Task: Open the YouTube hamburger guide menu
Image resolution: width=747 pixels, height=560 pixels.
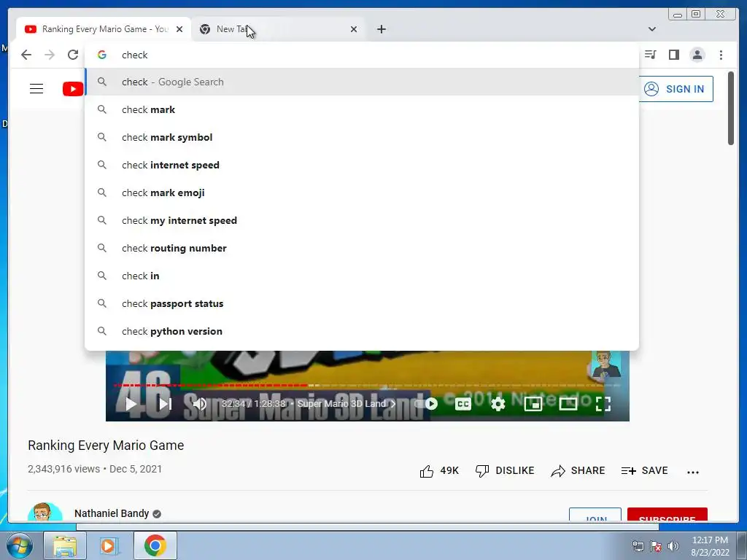Action: [x=36, y=88]
